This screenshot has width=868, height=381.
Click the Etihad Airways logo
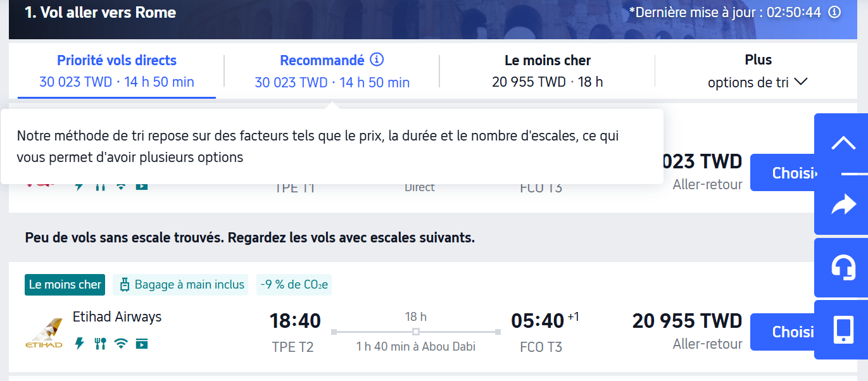[44, 334]
